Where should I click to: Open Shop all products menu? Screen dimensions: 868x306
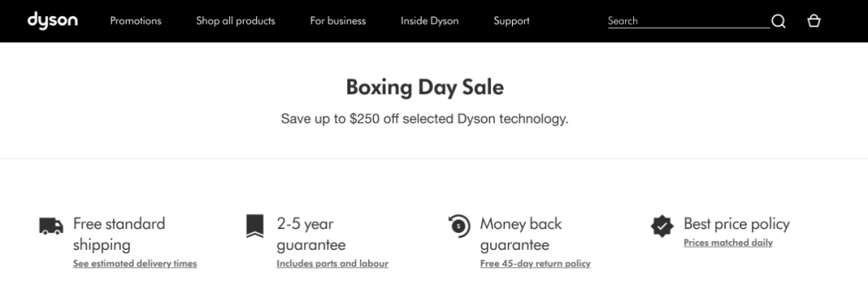pos(235,21)
